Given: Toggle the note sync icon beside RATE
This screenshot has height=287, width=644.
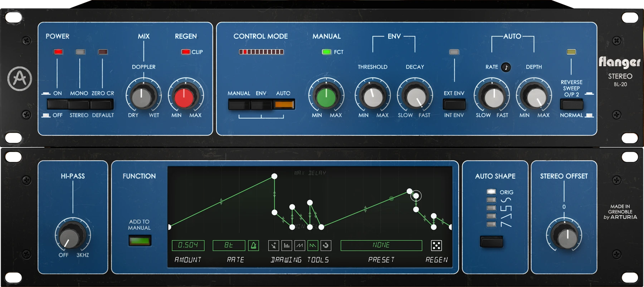Looking at the screenshot, I should [506, 67].
